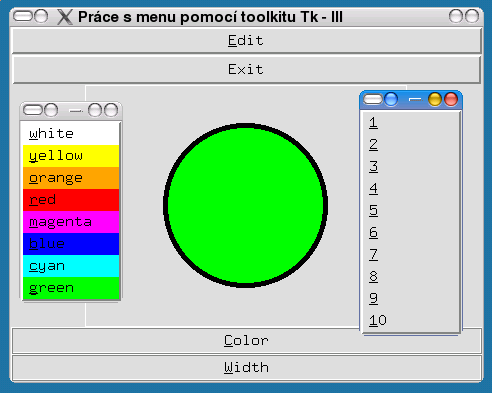This screenshot has height=393, width=492.
Task: Select blue from the color menu
Action: tap(71, 244)
